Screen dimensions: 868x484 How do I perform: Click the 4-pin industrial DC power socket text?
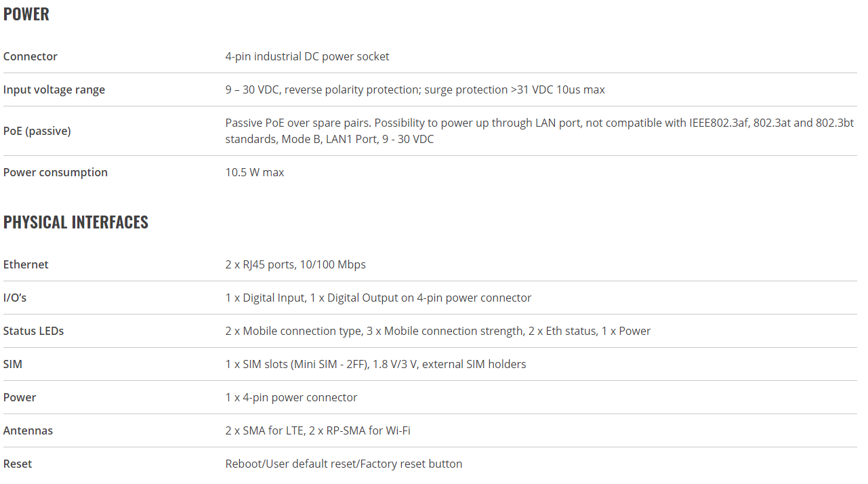[x=308, y=56]
